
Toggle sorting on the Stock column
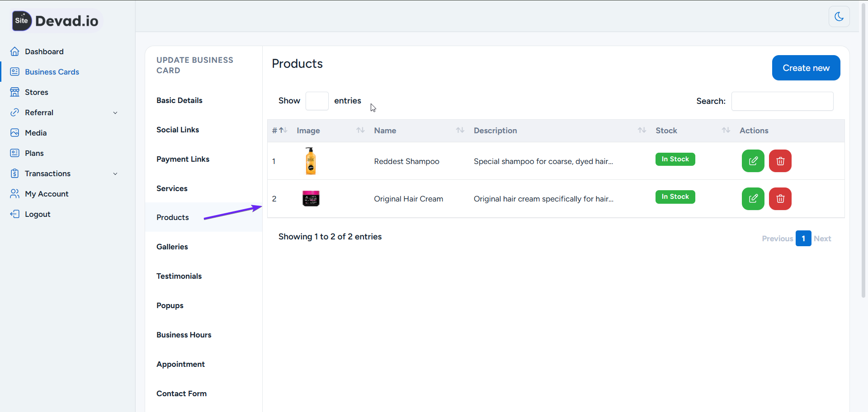(726, 131)
